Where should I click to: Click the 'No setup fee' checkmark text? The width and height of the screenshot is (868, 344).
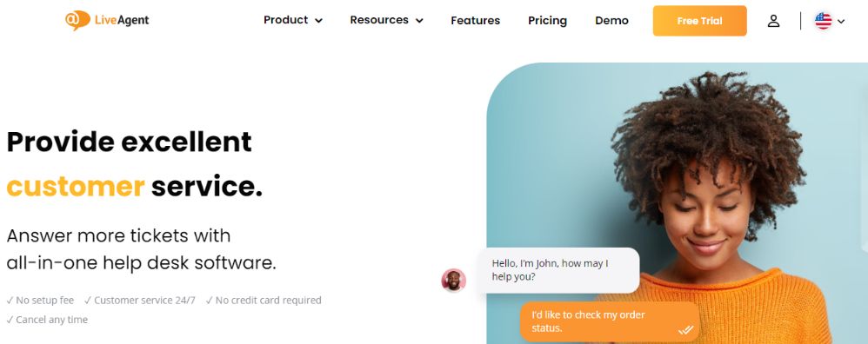[40, 301]
